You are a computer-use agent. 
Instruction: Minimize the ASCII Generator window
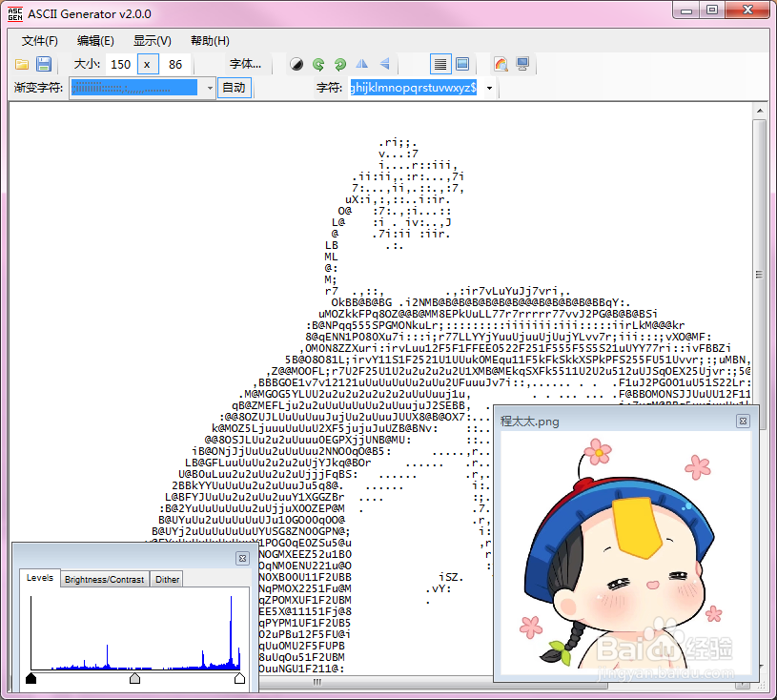click(686, 10)
